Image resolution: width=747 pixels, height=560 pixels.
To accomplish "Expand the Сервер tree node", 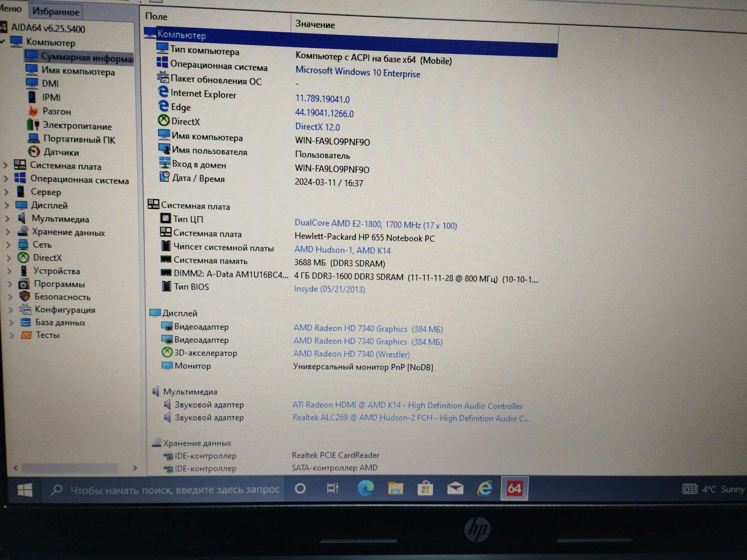I will point(6,192).
